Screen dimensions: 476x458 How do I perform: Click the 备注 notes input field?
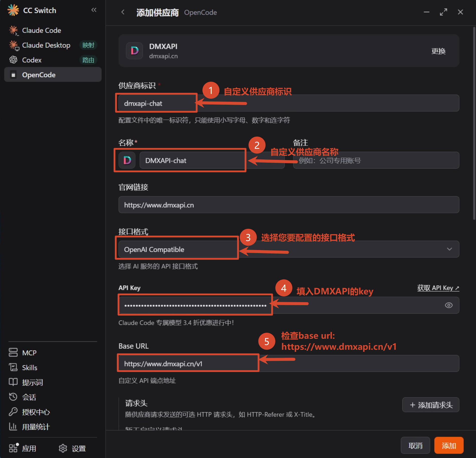376,160
